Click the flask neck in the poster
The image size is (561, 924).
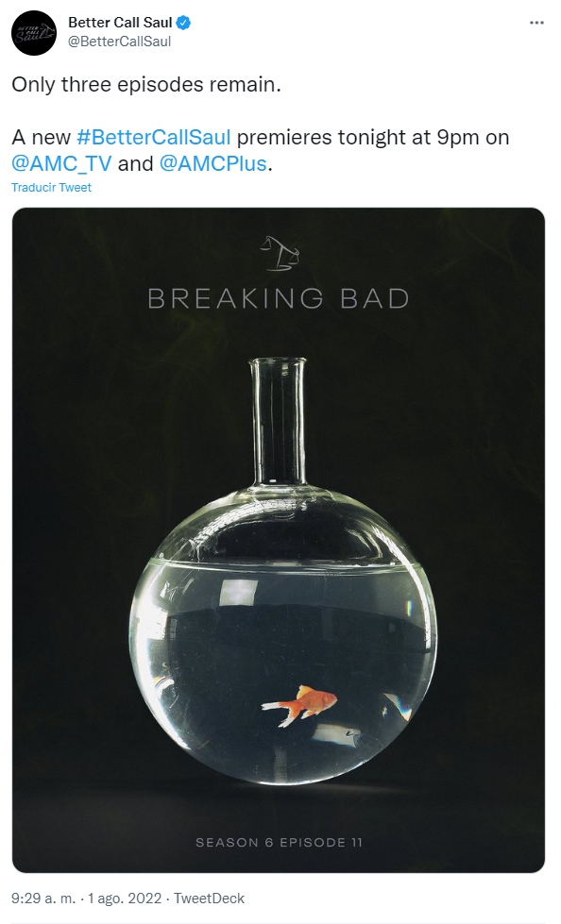tap(278, 421)
